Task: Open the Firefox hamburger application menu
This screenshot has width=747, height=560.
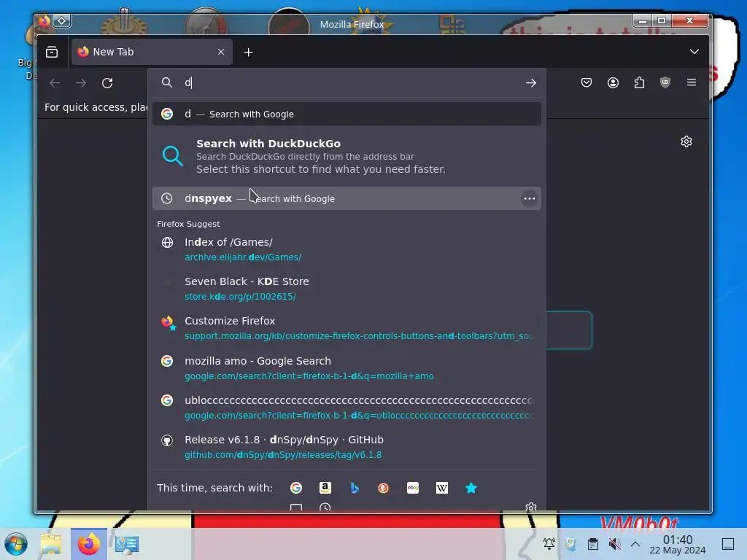Action: click(692, 82)
